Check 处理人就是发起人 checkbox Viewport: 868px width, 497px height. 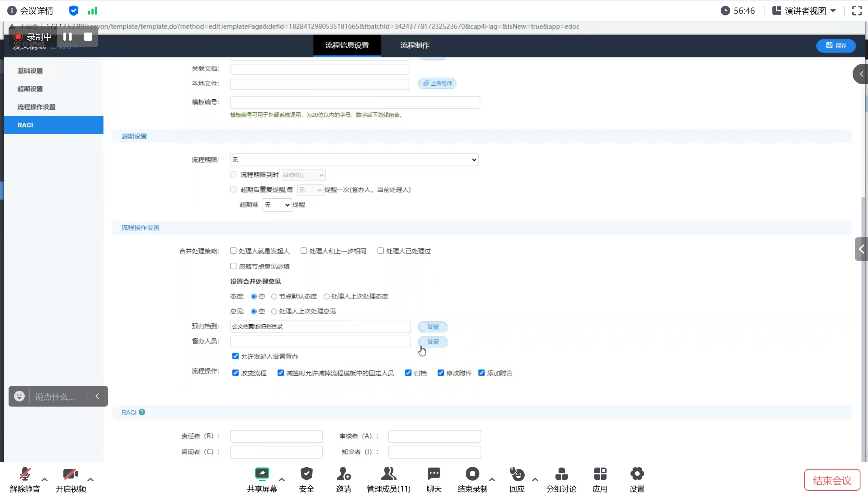[x=233, y=251]
